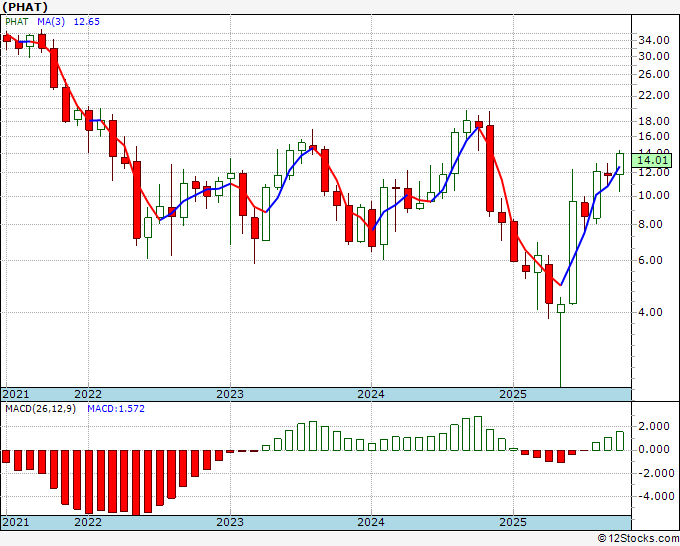Image resolution: width=680 pixels, height=546 pixels.
Task: Click the 34.00 price axis label
Action: (x=654, y=40)
